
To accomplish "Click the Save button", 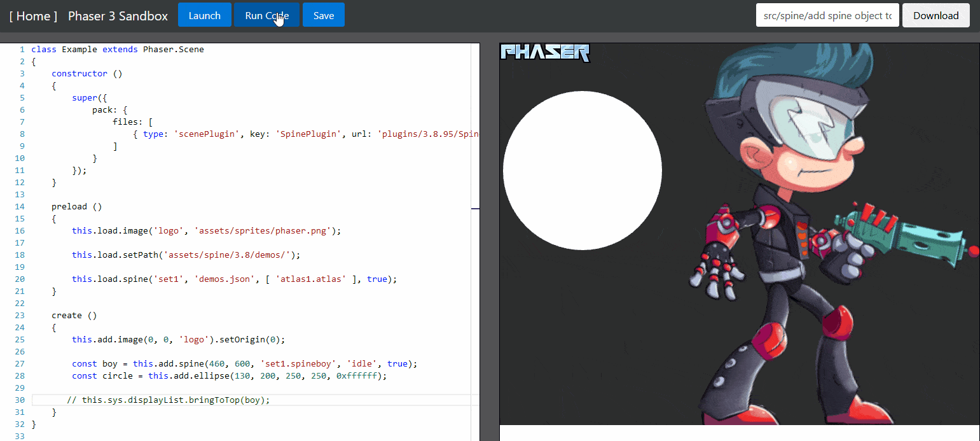I will point(323,15).
